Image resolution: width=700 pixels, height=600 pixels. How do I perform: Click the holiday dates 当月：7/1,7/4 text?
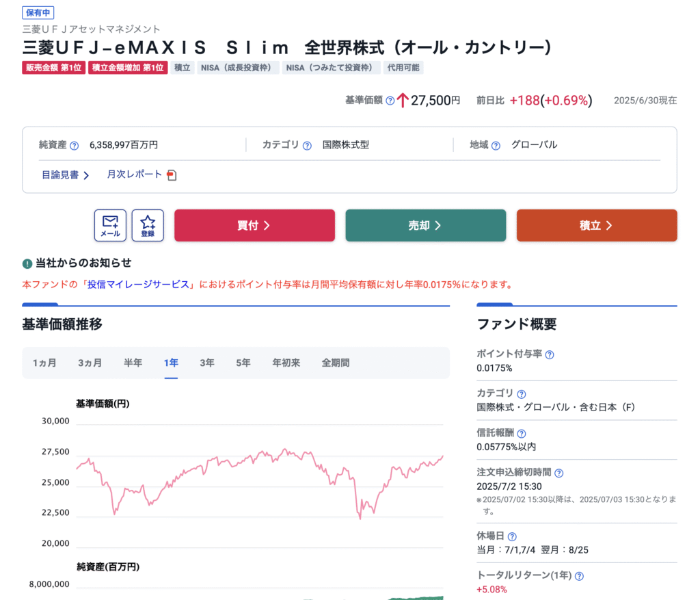[x=506, y=550]
